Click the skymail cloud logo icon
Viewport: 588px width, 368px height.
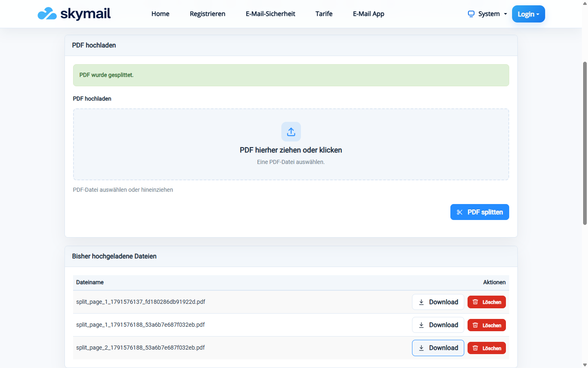pyautogui.click(x=47, y=14)
